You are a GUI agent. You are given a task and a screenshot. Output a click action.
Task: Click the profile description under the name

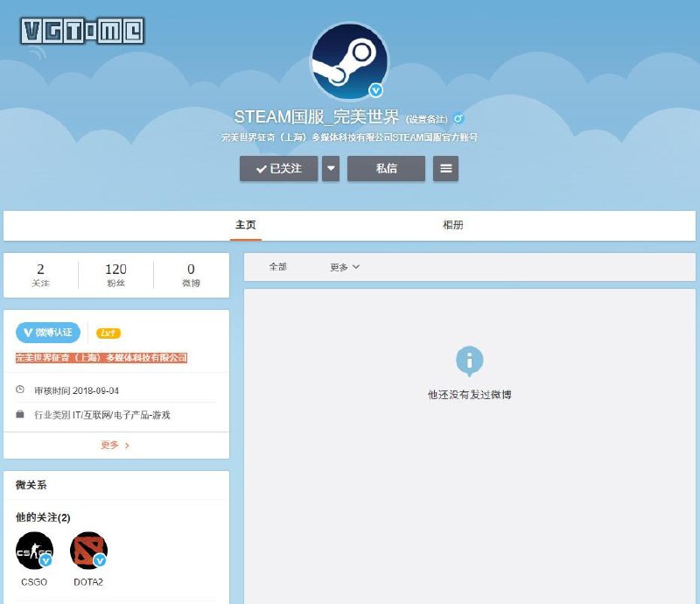point(349,137)
